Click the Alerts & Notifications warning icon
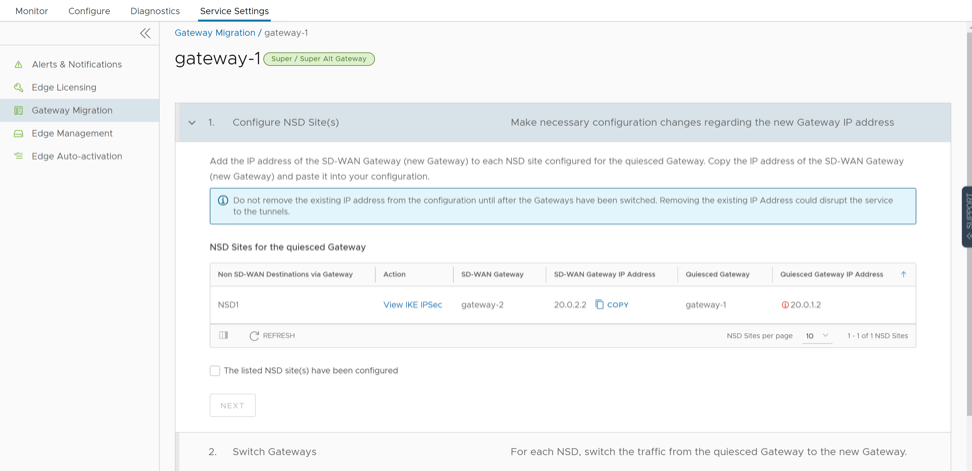This screenshot has width=972, height=471. click(x=18, y=65)
